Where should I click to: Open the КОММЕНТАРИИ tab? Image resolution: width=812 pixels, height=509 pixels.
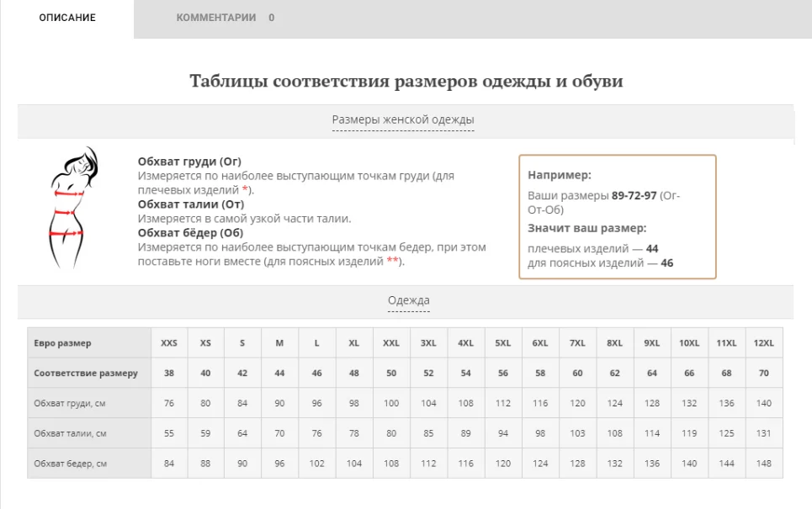(226, 18)
